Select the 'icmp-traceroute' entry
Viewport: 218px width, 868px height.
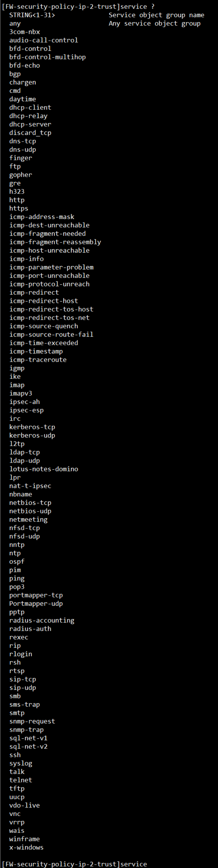pyautogui.click(x=38, y=360)
